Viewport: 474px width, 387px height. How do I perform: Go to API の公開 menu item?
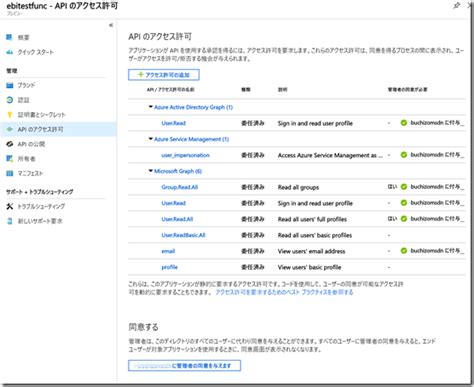point(31,144)
